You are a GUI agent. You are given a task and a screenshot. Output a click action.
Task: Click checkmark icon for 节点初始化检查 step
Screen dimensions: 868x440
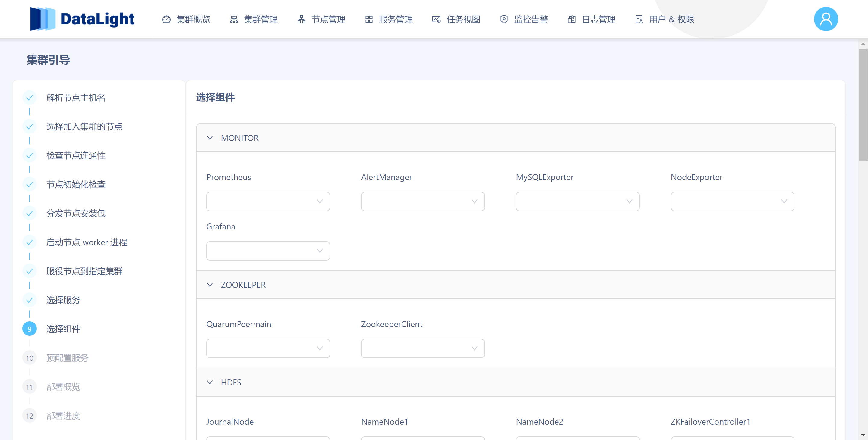[x=29, y=185]
